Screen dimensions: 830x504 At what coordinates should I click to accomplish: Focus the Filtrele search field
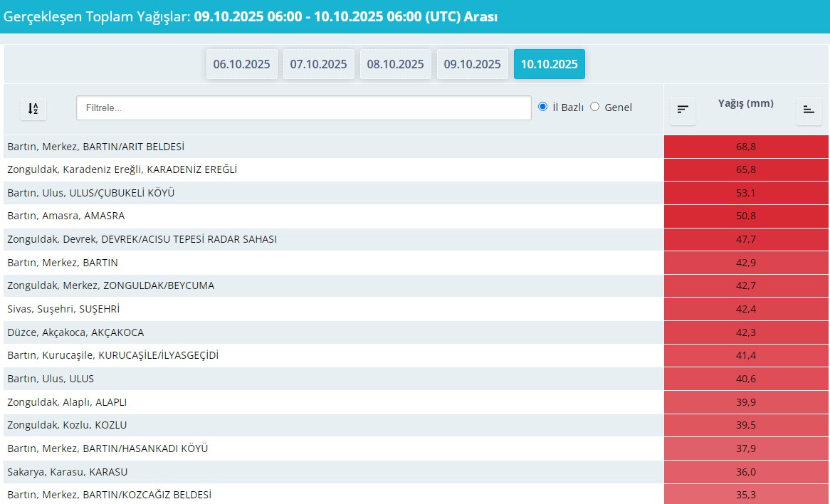point(303,108)
